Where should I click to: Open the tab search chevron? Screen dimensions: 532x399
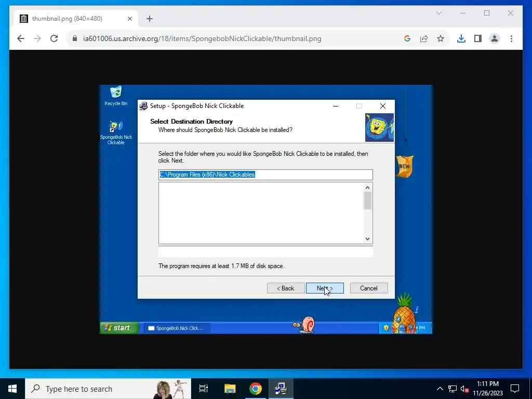[x=438, y=13]
